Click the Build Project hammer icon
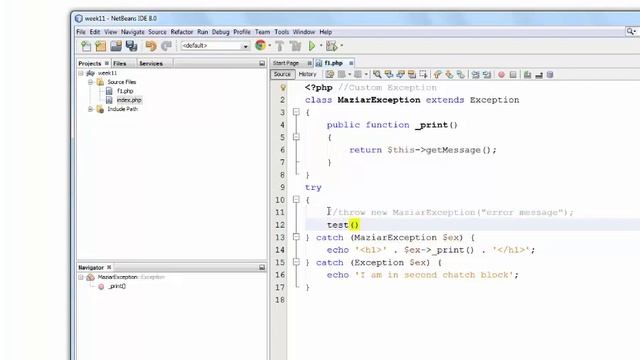 [280, 46]
